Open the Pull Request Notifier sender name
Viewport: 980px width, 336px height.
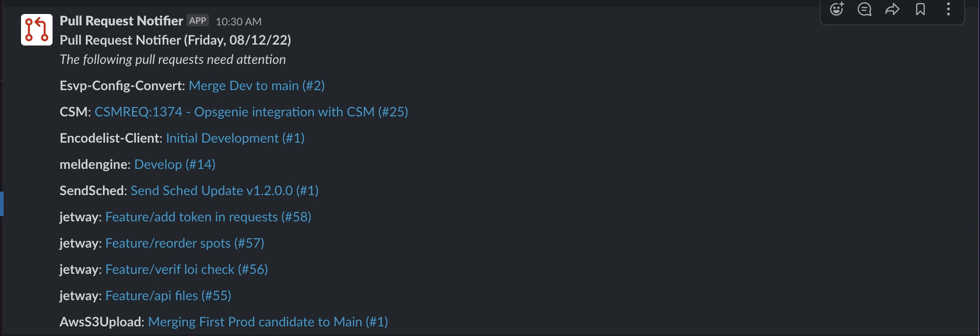pos(121,21)
